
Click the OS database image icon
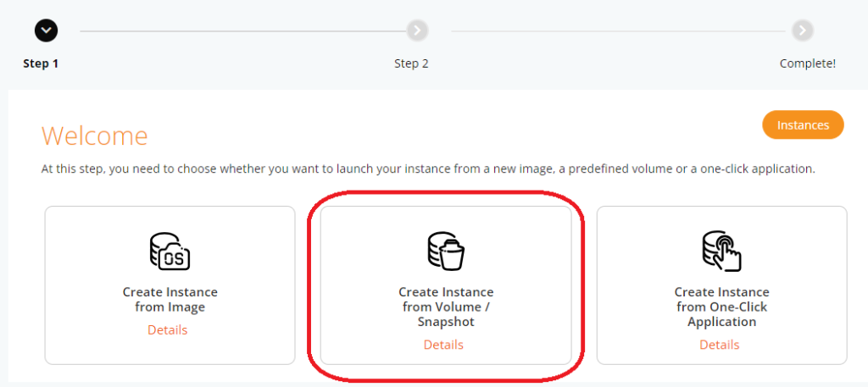coord(170,252)
